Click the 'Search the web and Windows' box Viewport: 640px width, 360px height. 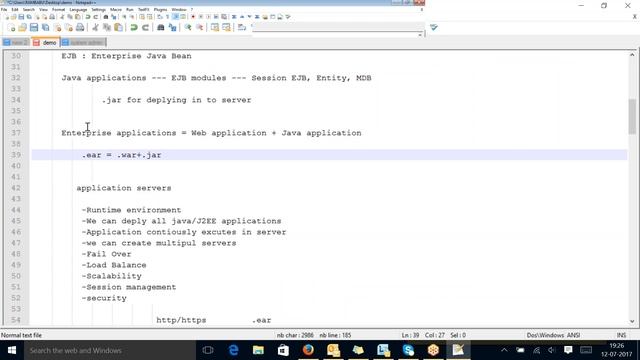pos(110,350)
